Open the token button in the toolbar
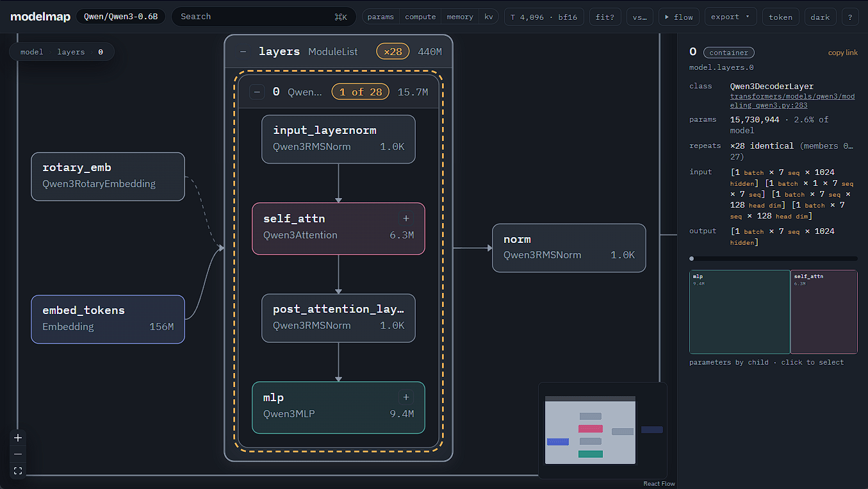Viewport: 868px width, 489px height. point(780,17)
